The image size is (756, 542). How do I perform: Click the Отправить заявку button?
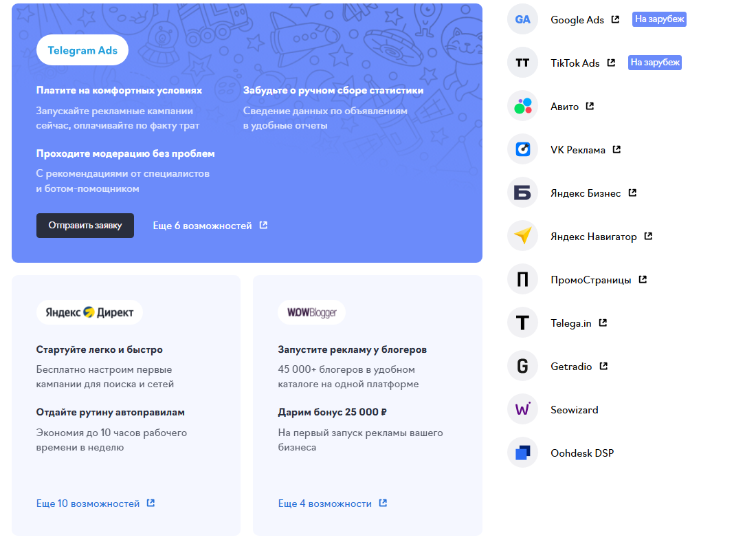(85, 226)
